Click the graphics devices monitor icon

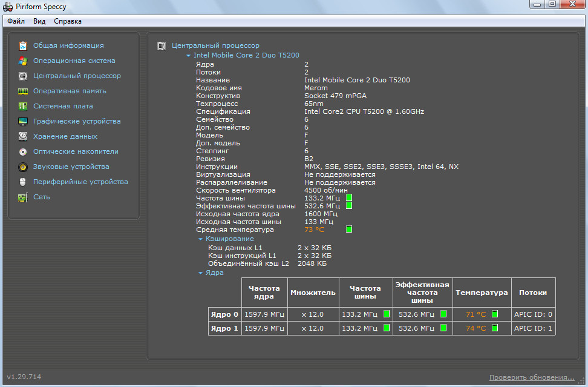(23, 121)
